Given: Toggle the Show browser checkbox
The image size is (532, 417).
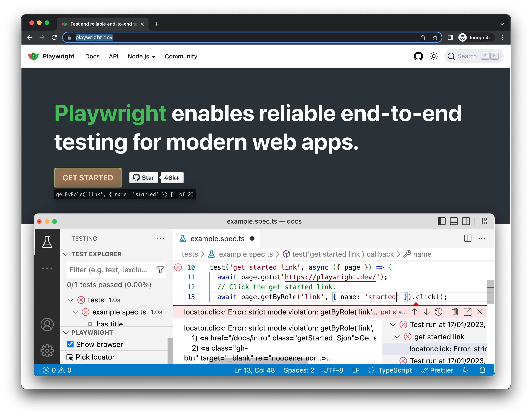Looking at the screenshot, I should pos(70,344).
